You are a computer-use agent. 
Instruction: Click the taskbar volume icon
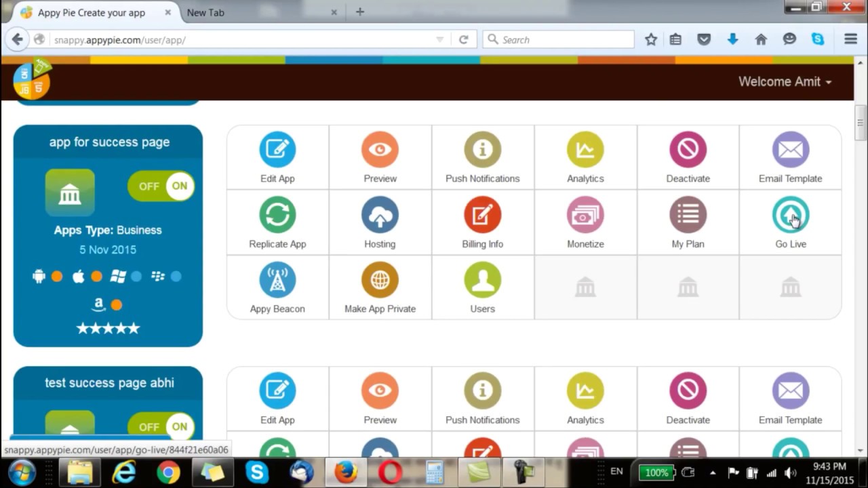point(790,472)
